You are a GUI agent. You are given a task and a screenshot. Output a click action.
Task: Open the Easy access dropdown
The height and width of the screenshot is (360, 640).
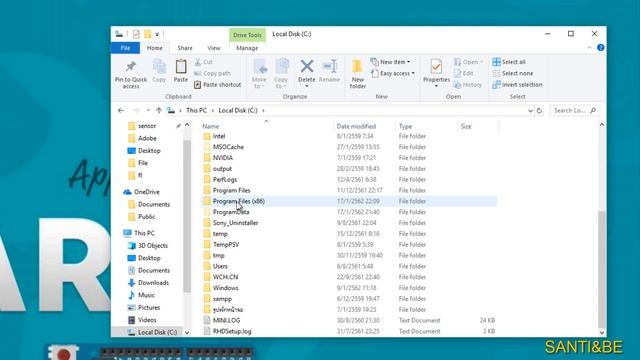pyautogui.click(x=393, y=73)
